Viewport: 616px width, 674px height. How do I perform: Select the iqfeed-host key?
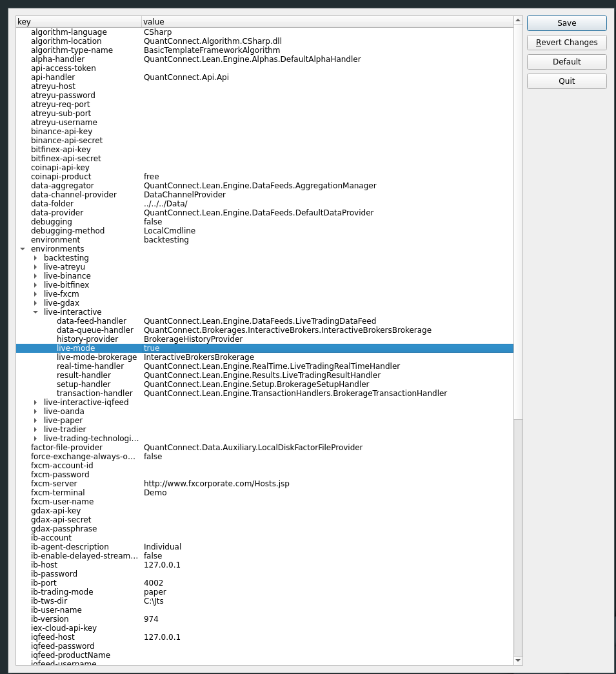click(x=52, y=637)
